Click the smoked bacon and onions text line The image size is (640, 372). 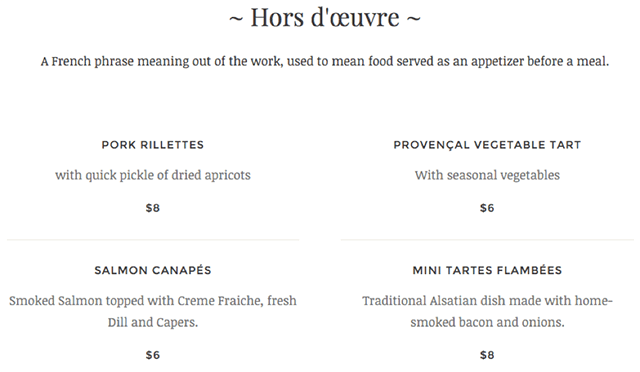click(x=487, y=323)
